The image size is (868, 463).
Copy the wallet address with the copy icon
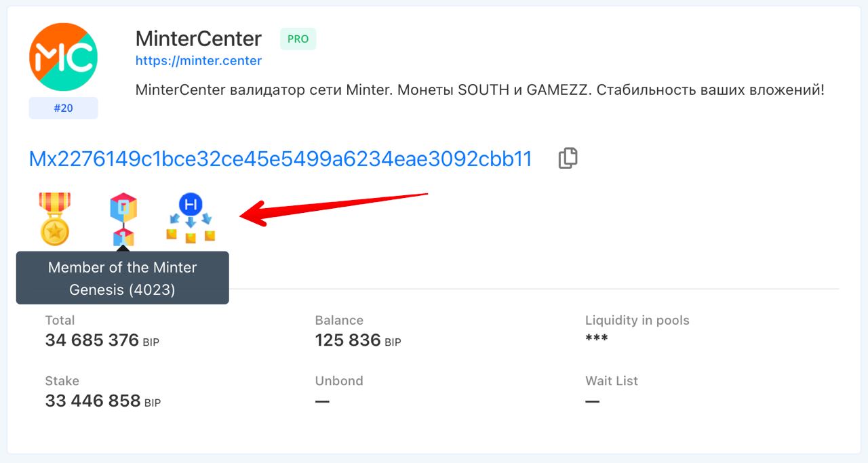(x=568, y=158)
